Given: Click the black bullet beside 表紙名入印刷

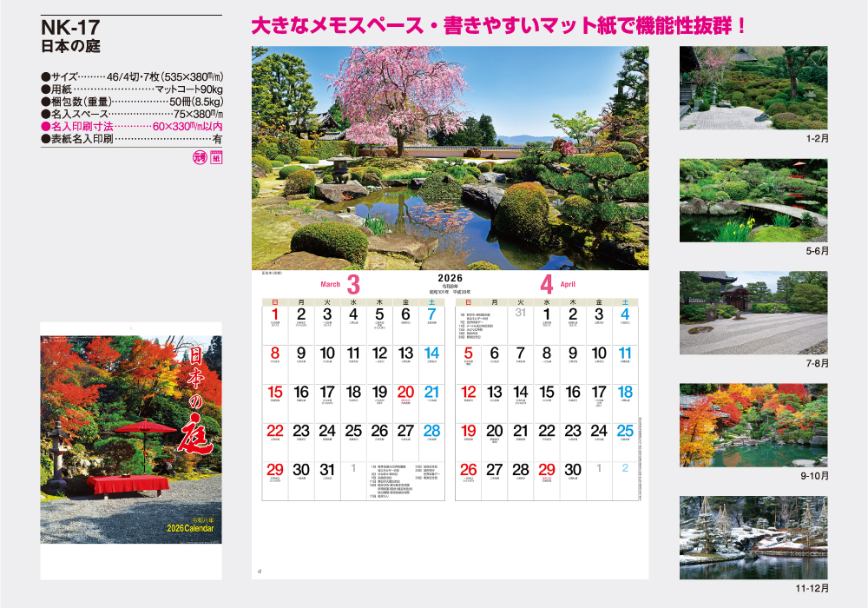Looking at the screenshot, I should click(x=45, y=139).
